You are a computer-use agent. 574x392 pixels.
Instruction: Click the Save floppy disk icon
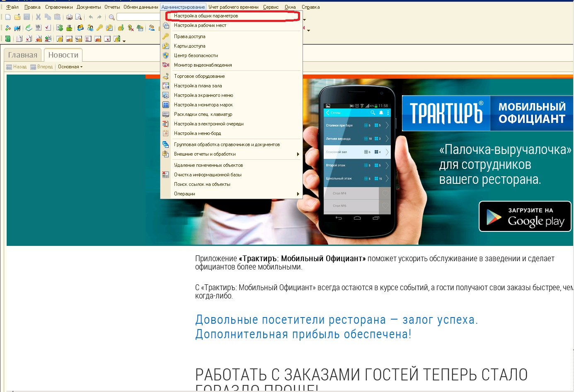tap(27, 17)
